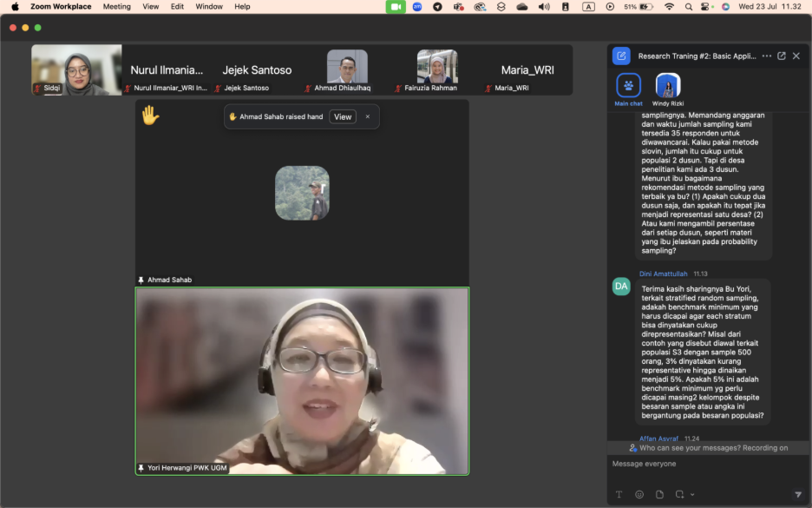The height and width of the screenshot is (508, 812).
Task: Click the new chat compose icon
Action: point(621,56)
